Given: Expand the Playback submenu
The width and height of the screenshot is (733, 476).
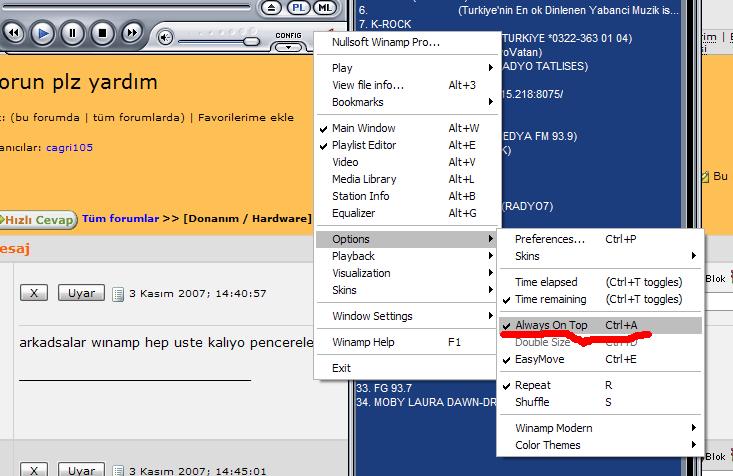Looking at the screenshot, I should click(407, 256).
